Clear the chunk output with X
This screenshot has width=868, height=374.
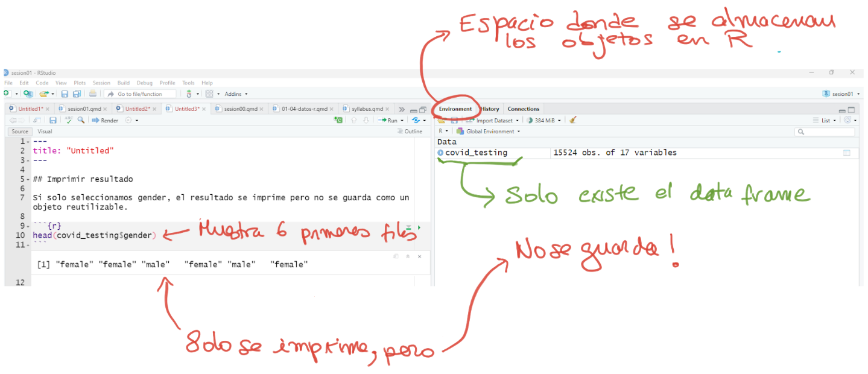tap(420, 256)
